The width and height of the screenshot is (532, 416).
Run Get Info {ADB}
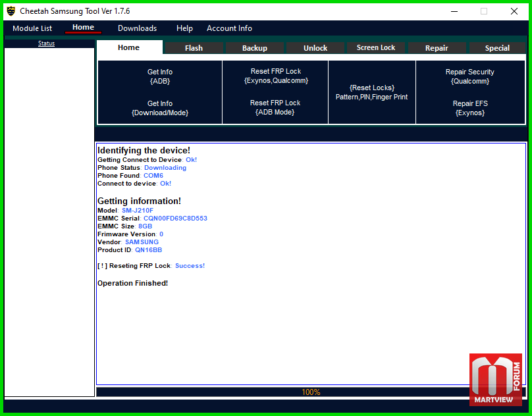[160, 77]
